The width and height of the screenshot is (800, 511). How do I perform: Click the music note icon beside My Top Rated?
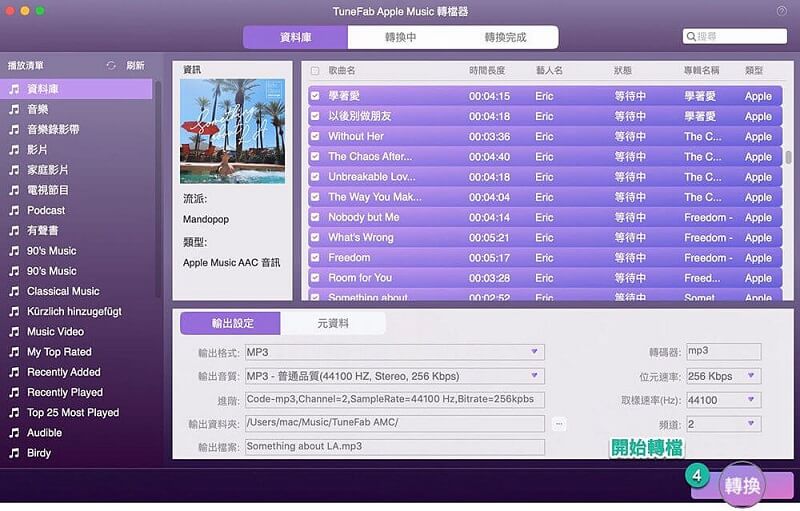[x=14, y=352]
